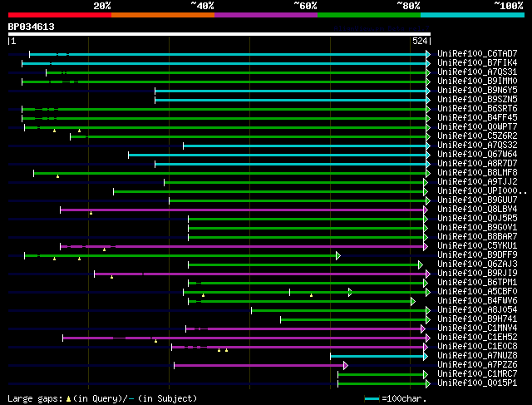The image size is (532, 405).
Task: Click the UniRef100_A7NUZ8 label
Action: (x=477, y=356)
